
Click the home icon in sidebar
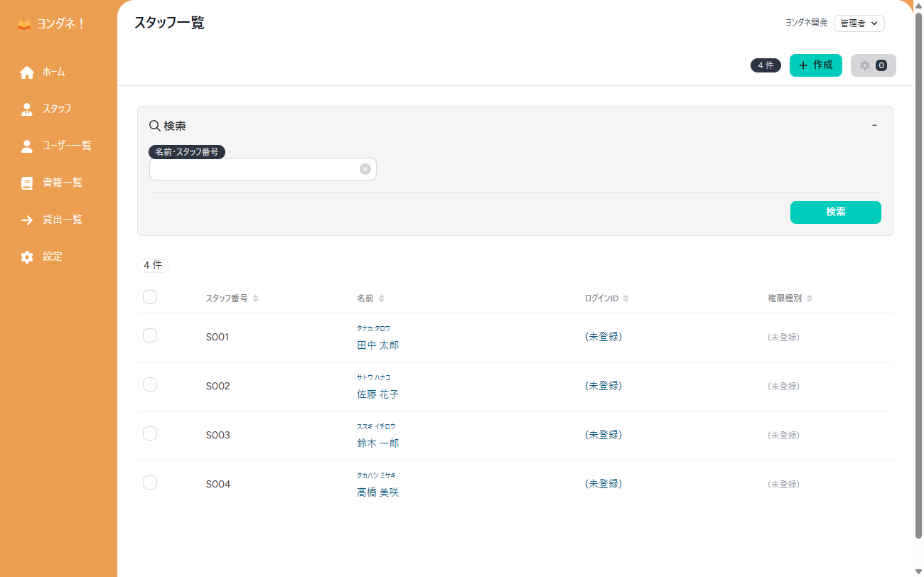click(27, 72)
